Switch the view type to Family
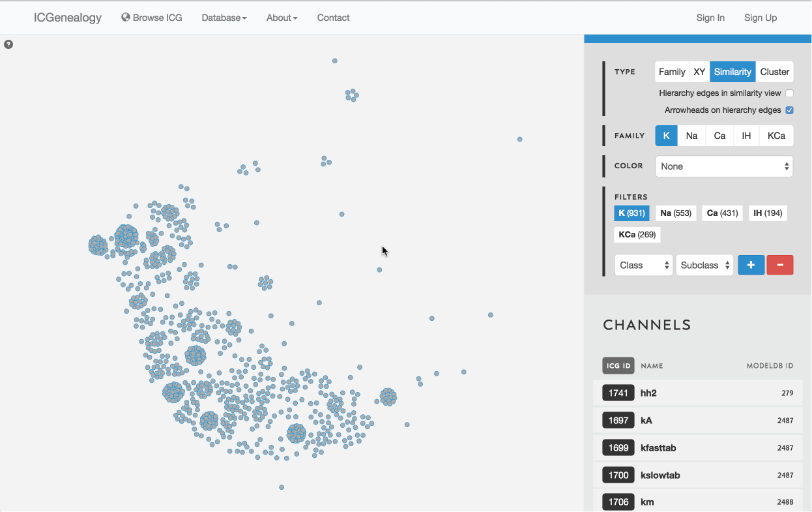 point(672,72)
